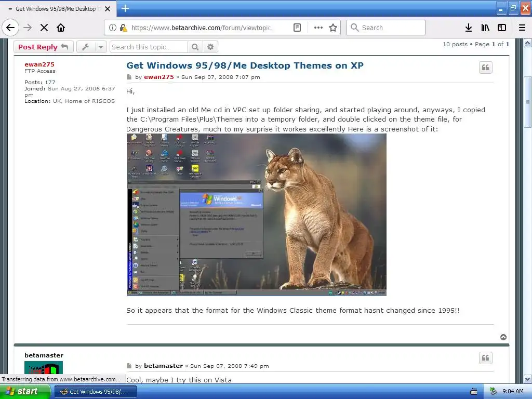
Task: Open the Dangerous Creatures screenshot image
Action: [x=257, y=215]
